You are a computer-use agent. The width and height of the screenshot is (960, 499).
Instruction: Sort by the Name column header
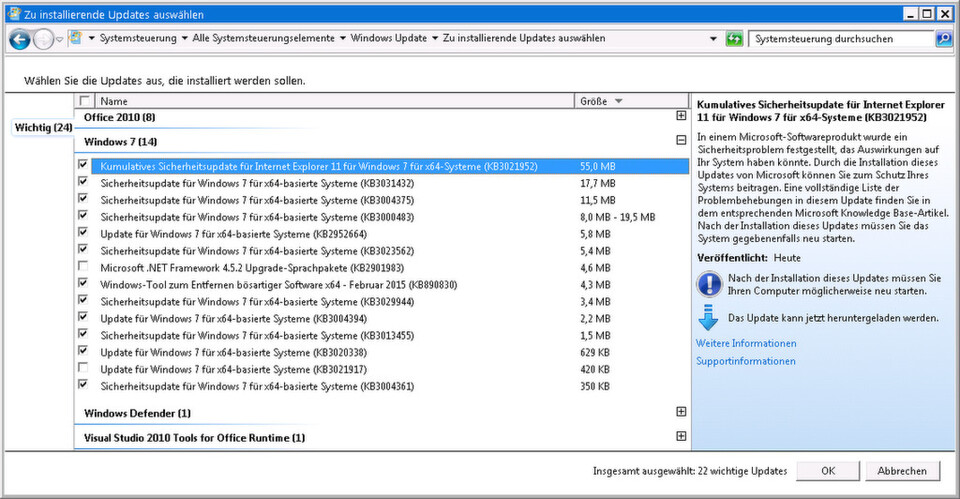tap(334, 101)
